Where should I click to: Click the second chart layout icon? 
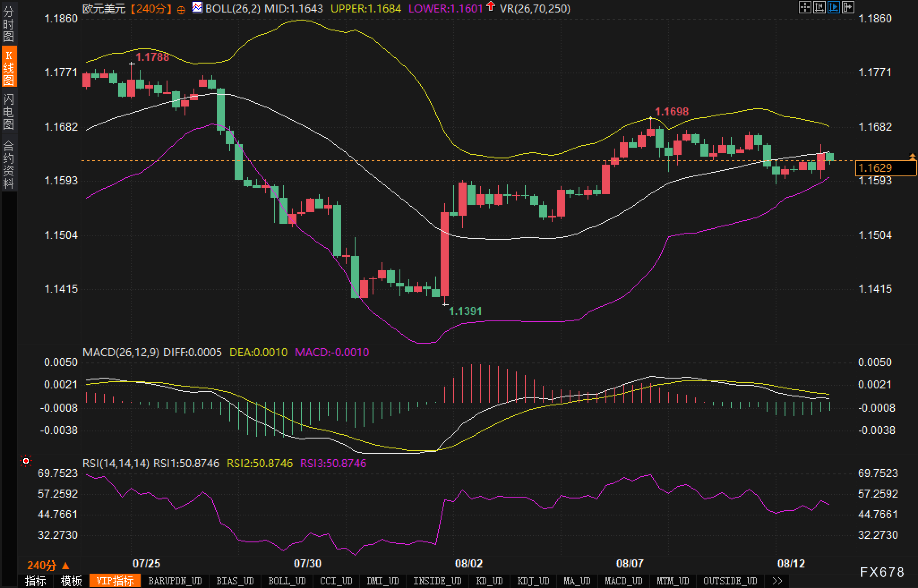coord(819,7)
